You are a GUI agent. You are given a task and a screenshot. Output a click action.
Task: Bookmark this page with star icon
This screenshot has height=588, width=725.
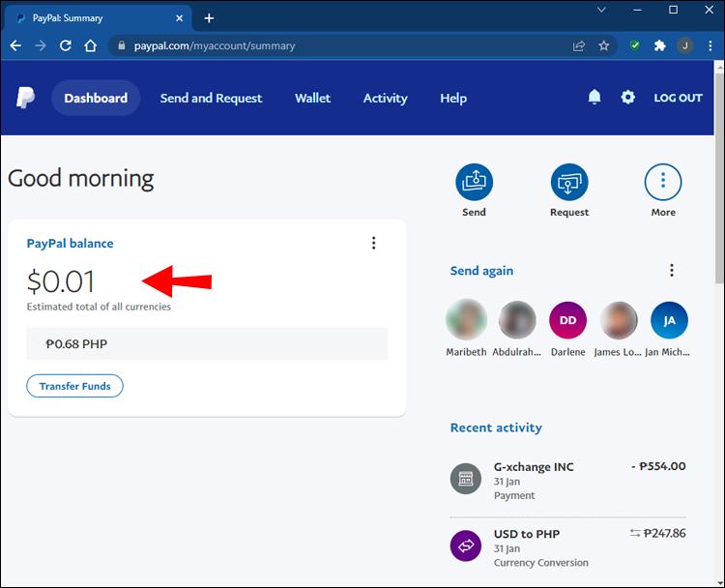604,45
